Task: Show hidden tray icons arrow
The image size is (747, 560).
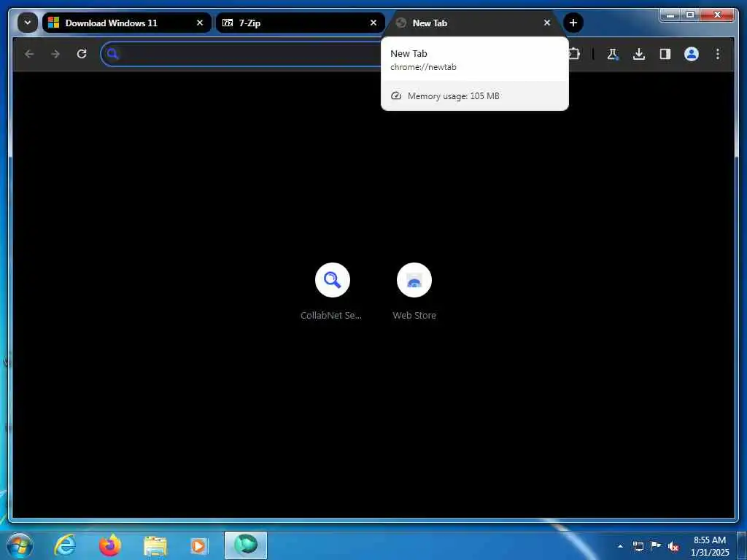Action: pyautogui.click(x=620, y=547)
